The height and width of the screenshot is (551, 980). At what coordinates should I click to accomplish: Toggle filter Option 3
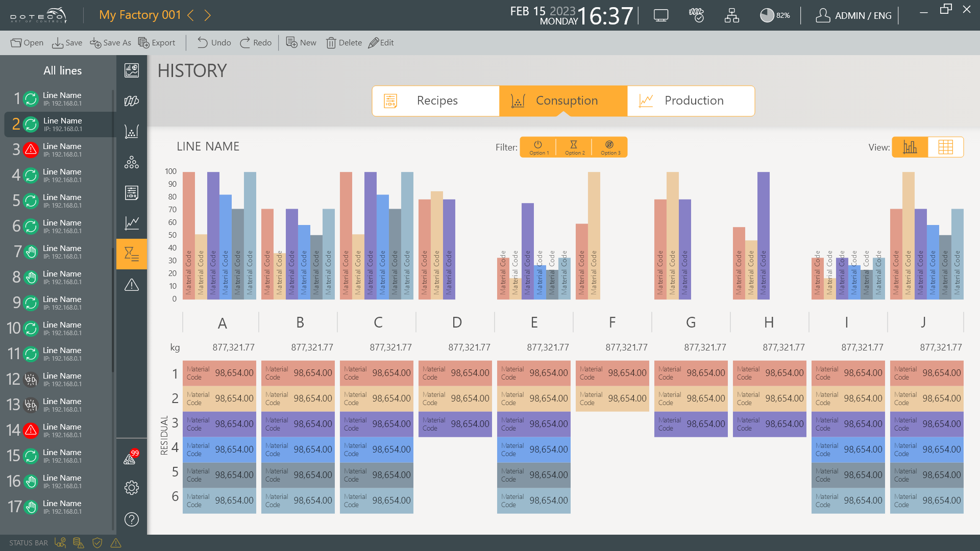coord(610,147)
